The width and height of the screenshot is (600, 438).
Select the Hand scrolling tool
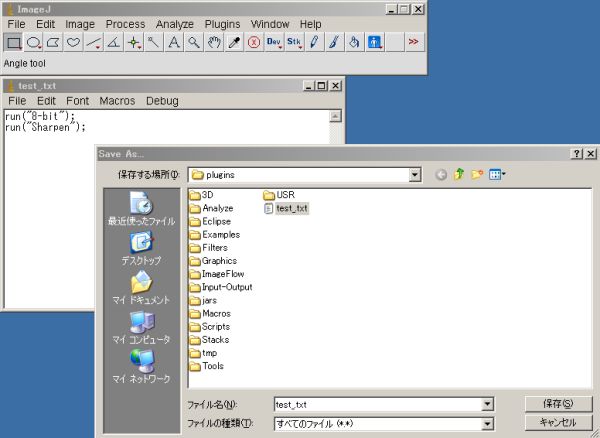214,42
